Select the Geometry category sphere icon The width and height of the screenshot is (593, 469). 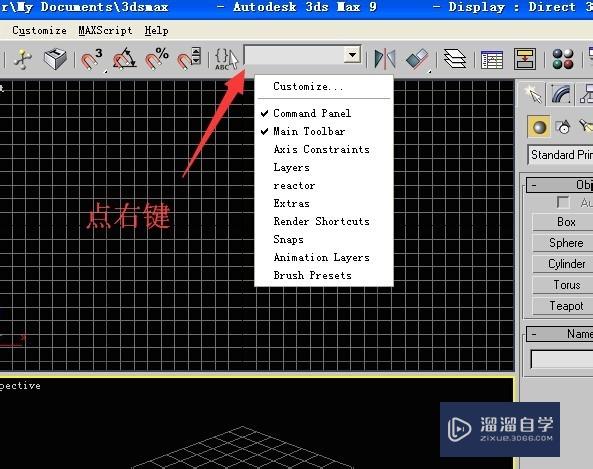click(x=539, y=127)
